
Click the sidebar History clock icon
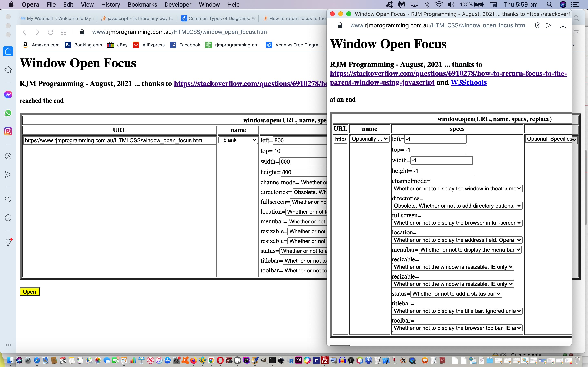(x=8, y=218)
